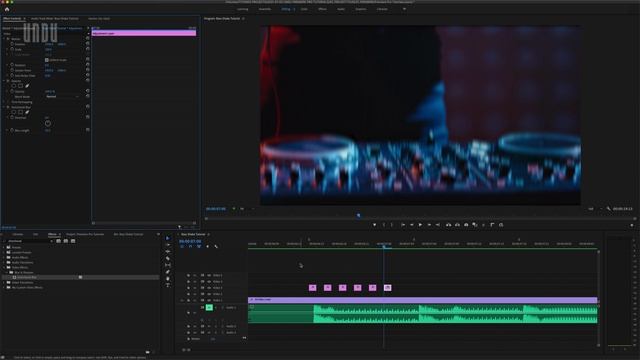This screenshot has width=640, height=360.
Task: Select the Hand tool
Action: [x=168, y=278]
